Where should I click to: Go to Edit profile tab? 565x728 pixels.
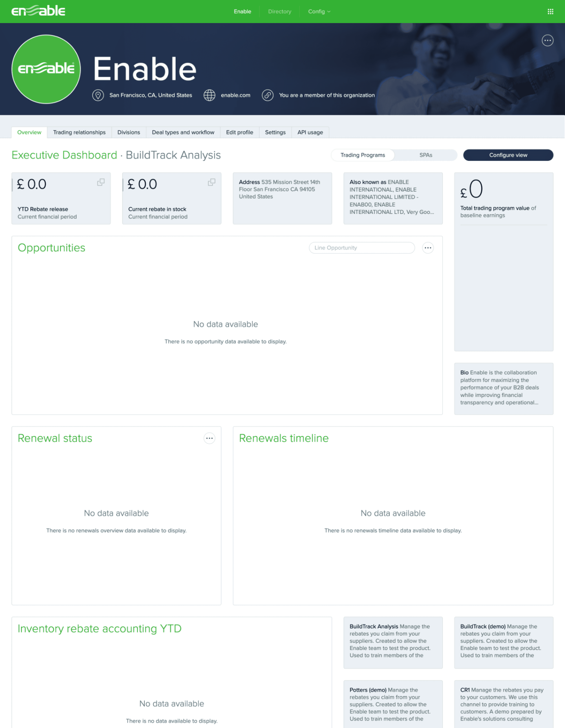click(239, 133)
